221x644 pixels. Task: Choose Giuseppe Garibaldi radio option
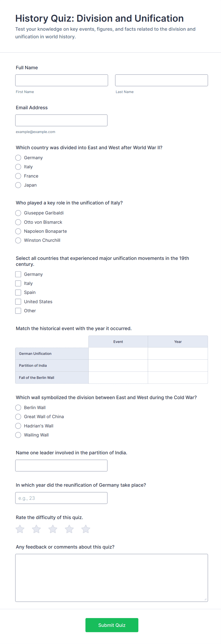18,213
